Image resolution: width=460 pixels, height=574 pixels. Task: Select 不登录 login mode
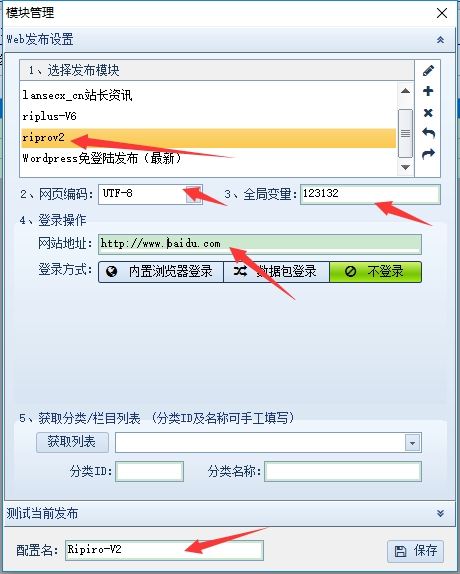pos(375,272)
